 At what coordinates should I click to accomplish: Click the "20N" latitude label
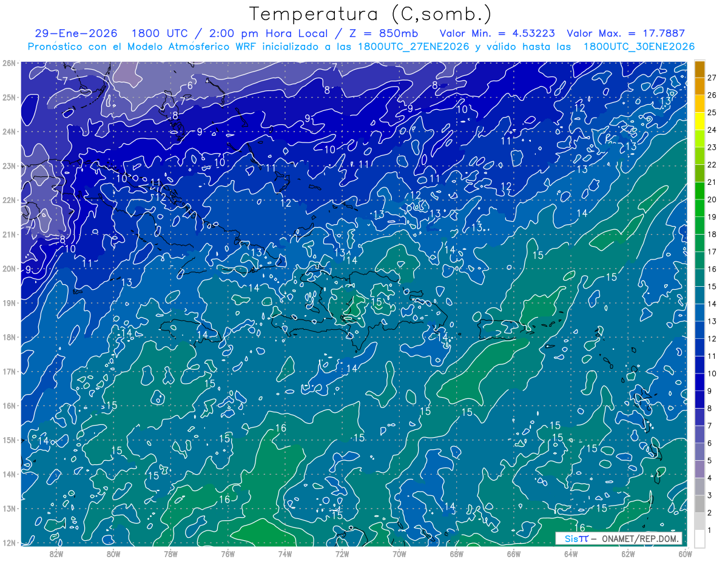(9, 269)
